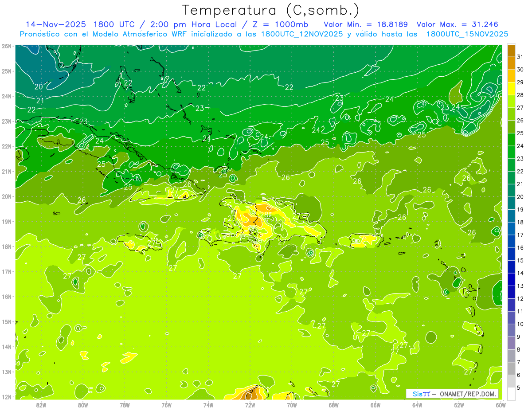Pick the white colorbar segment below 5
The image size is (532, 411).
(x=512, y=394)
